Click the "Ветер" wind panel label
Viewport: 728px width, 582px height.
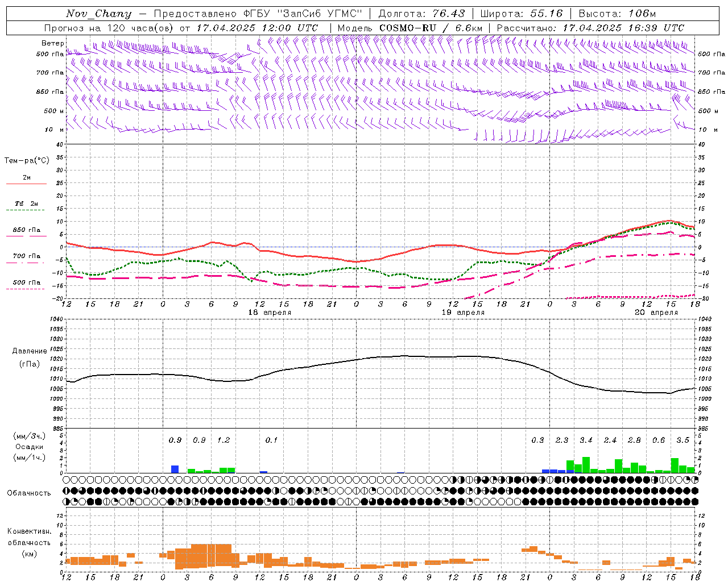52,43
